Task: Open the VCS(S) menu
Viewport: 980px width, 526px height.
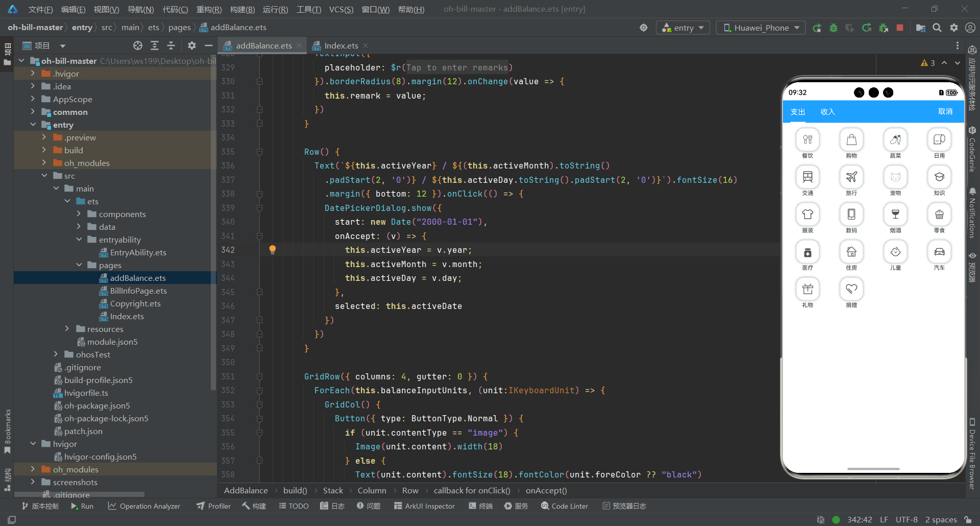Action: [x=341, y=9]
